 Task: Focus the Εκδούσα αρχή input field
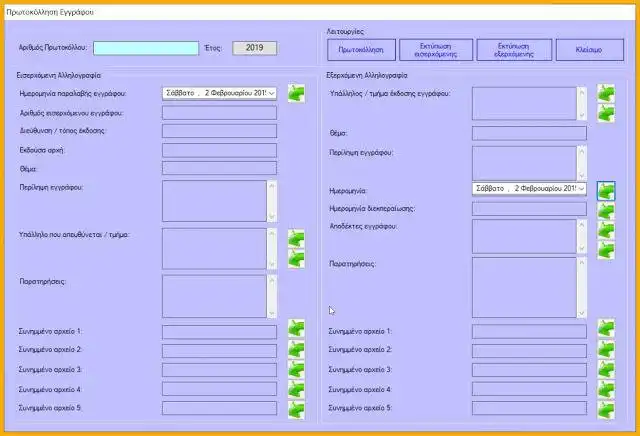[x=219, y=150]
